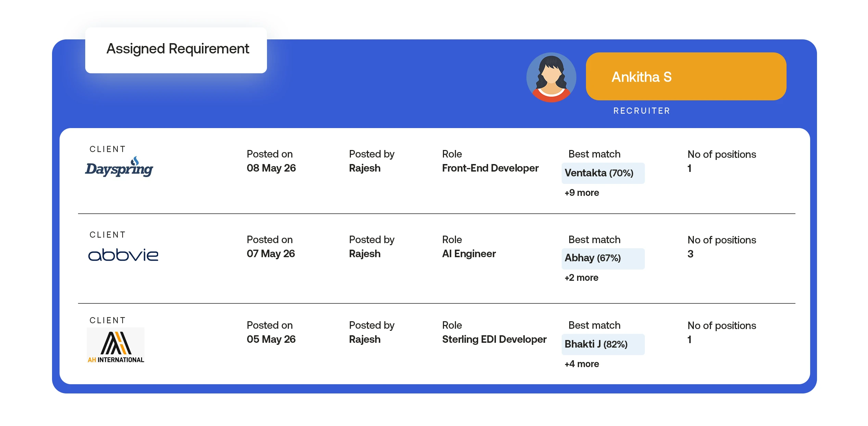Click the Front-End Developer role text
This screenshot has width=868, height=426.
[x=490, y=168]
